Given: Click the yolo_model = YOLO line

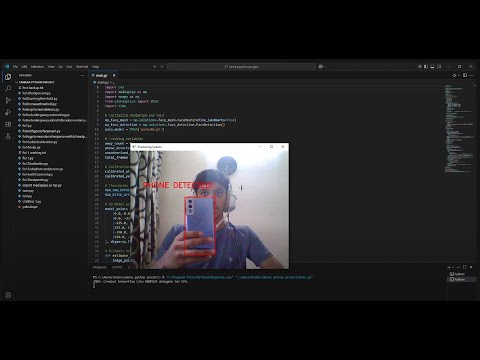Looking at the screenshot, I should point(134,129).
